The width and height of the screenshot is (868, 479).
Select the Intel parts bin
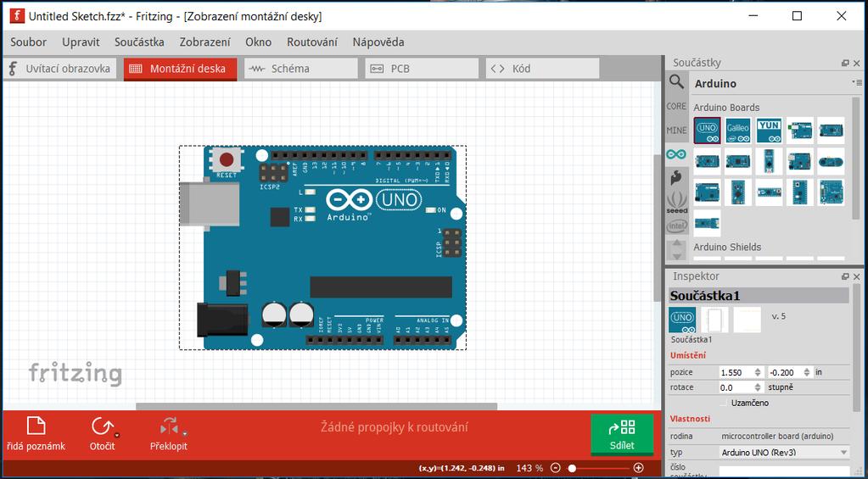(676, 226)
